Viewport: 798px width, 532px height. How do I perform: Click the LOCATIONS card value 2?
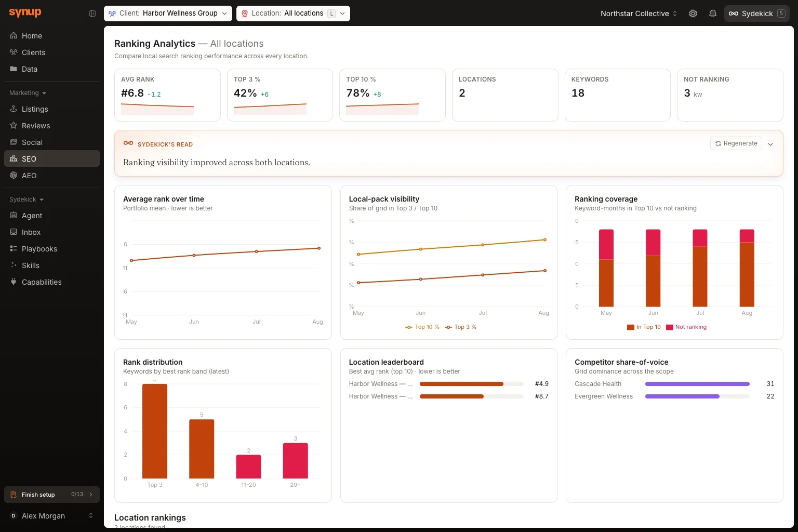[462, 93]
